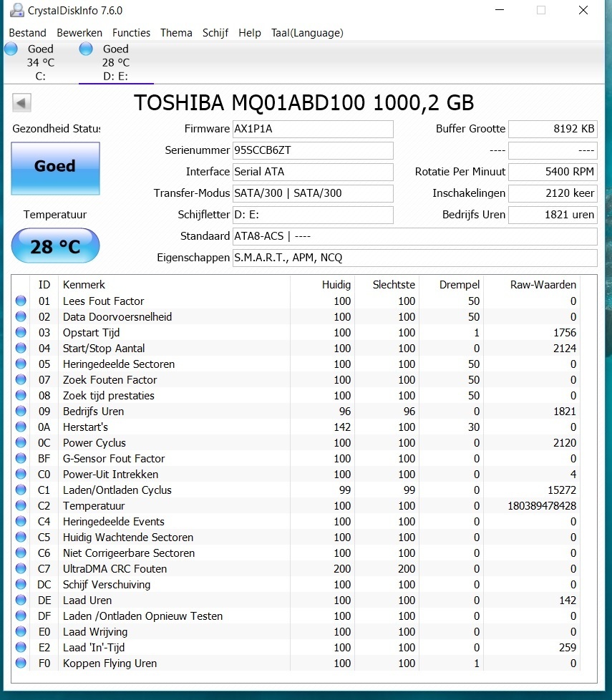The image size is (612, 700).
Task: Open the Taal(Language) menu
Action: point(308,33)
